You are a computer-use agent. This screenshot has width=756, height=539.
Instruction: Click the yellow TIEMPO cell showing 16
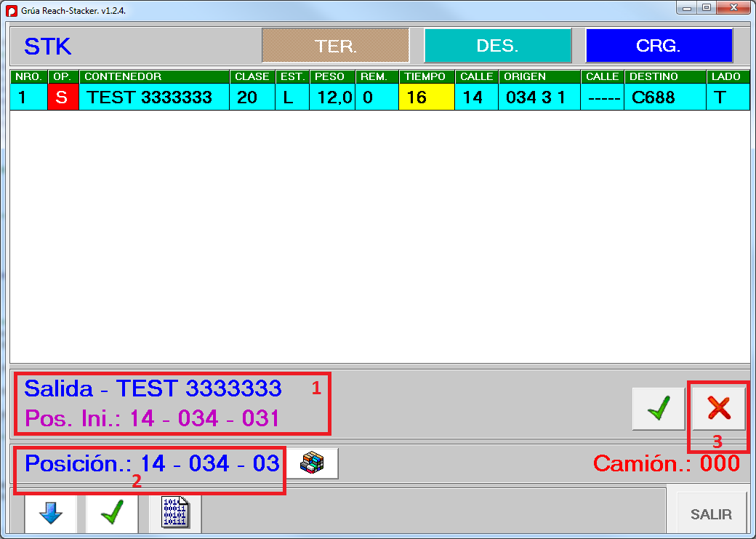click(426, 97)
